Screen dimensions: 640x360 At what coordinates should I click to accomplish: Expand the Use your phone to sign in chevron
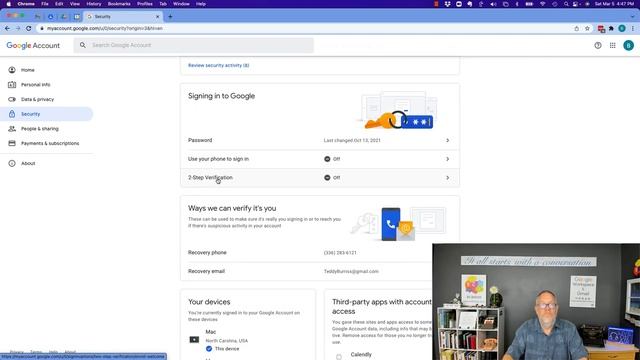tap(447, 159)
